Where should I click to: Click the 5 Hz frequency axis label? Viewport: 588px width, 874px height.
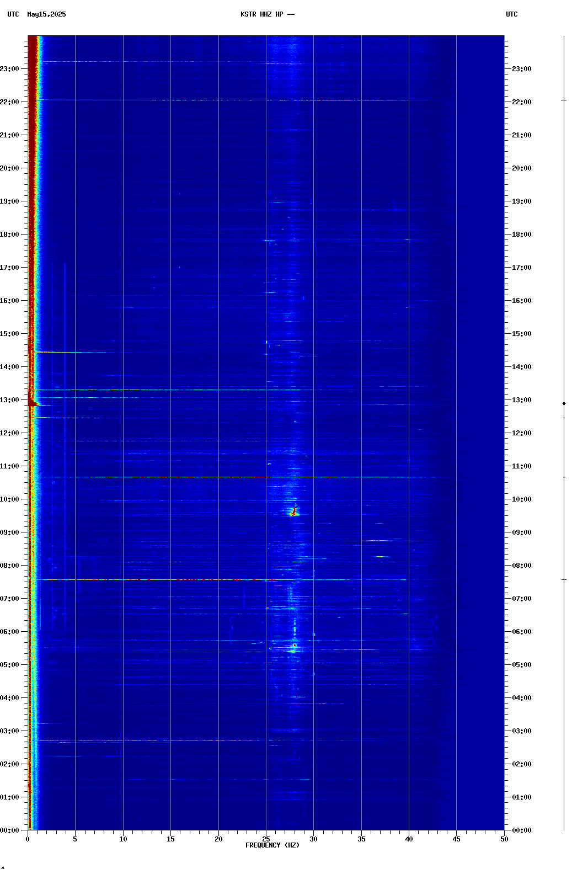[x=75, y=839]
